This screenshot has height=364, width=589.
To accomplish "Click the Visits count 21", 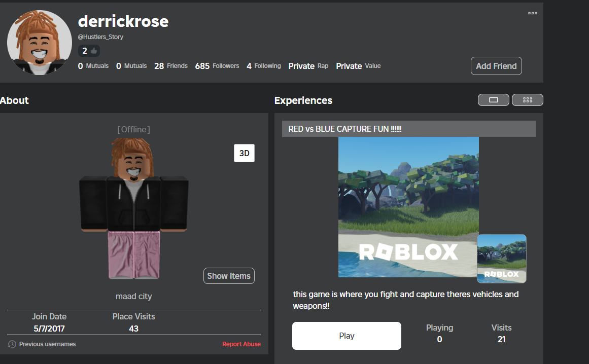I will tap(501, 339).
